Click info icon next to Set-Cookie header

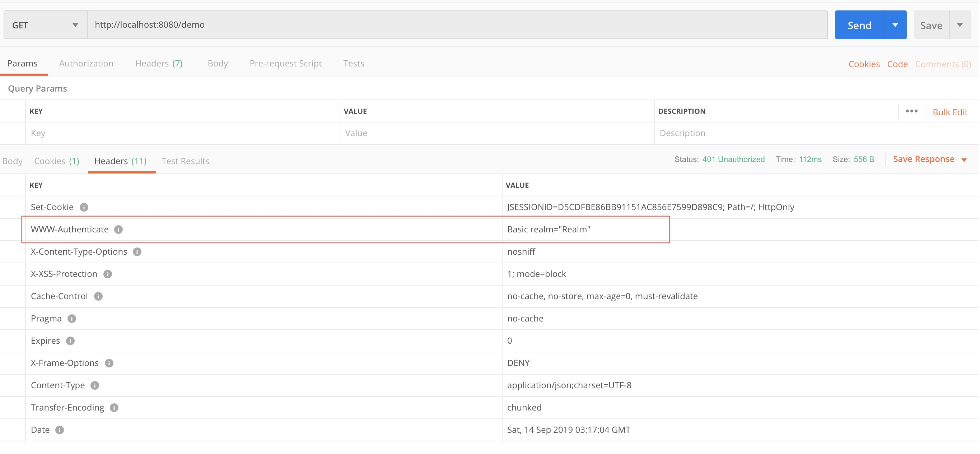pos(84,207)
